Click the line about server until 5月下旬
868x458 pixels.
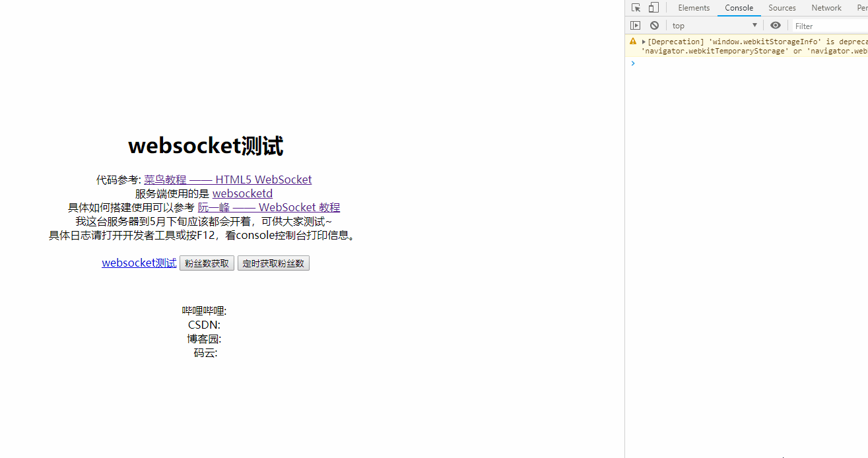(204, 221)
